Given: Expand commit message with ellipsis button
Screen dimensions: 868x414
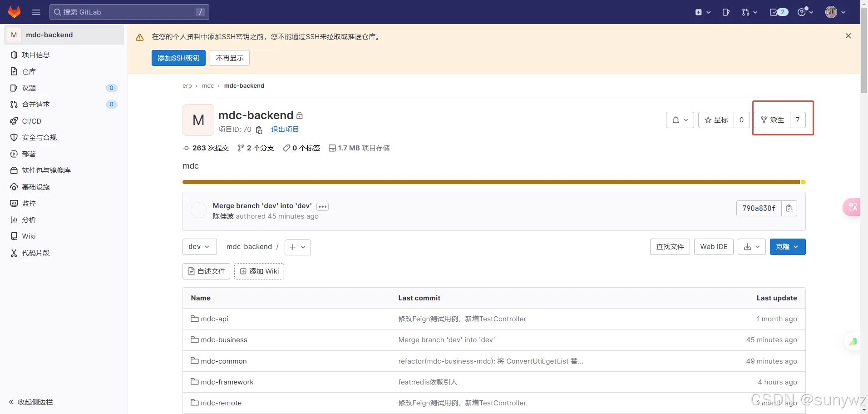Looking at the screenshot, I should tap(323, 207).
